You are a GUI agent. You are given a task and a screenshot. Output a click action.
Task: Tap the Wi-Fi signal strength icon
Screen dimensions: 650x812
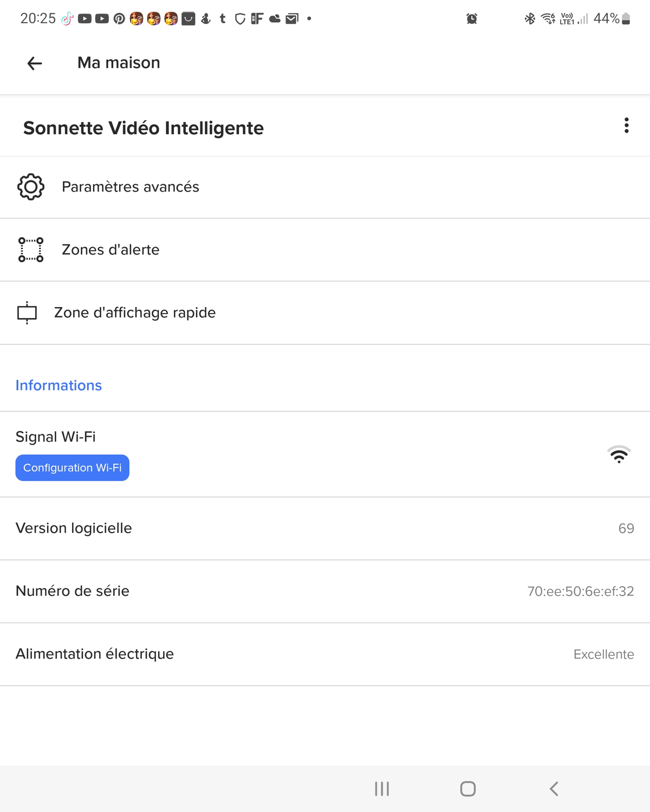619,454
